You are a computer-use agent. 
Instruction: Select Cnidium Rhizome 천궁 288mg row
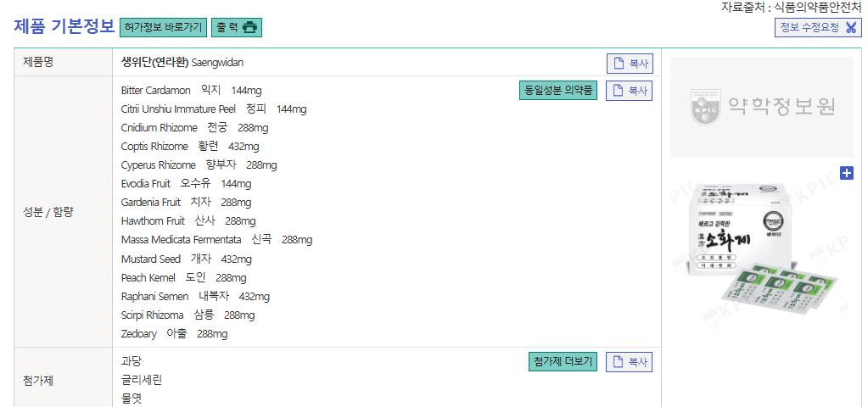(x=195, y=128)
